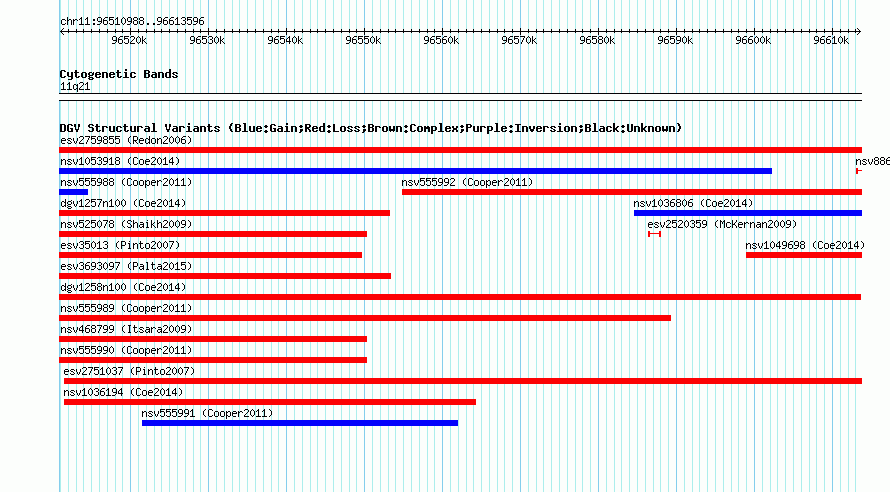Click the 96600k ruler position
Image resolution: width=890 pixels, height=492 pixels.
tap(753, 40)
